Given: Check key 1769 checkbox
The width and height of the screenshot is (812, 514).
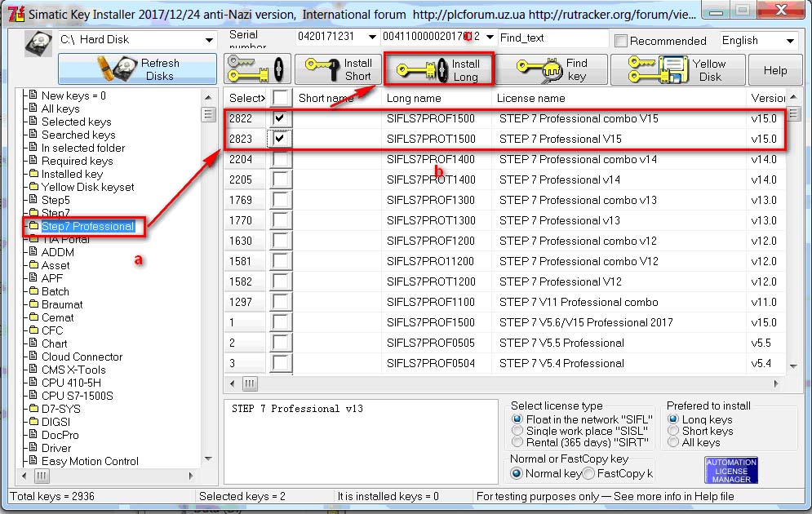Looking at the screenshot, I should click(280, 200).
